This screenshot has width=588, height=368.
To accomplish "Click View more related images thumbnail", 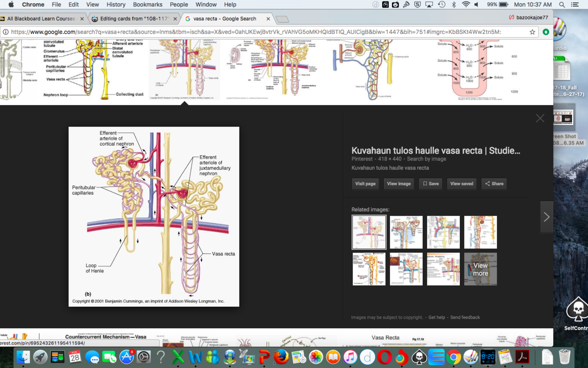I will pyautogui.click(x=480, y=269).
